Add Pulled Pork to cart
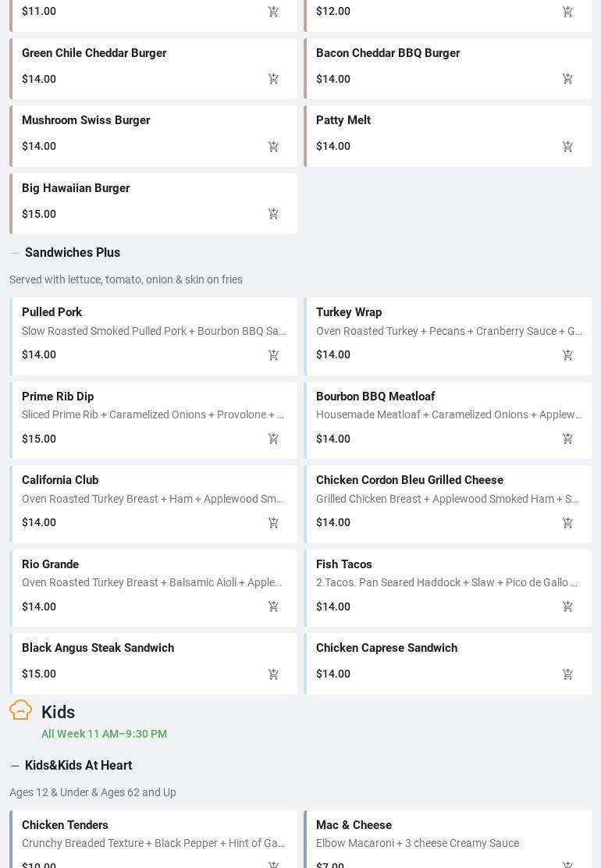Image resolution: width=601 pixels, height=868 pixels. (273, 355)
